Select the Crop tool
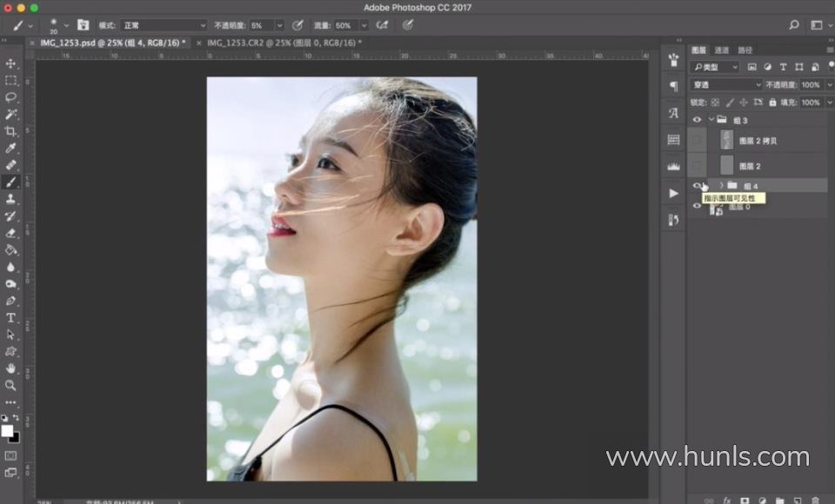The width and height of the screenshot is (835, 504). [10, 131]
